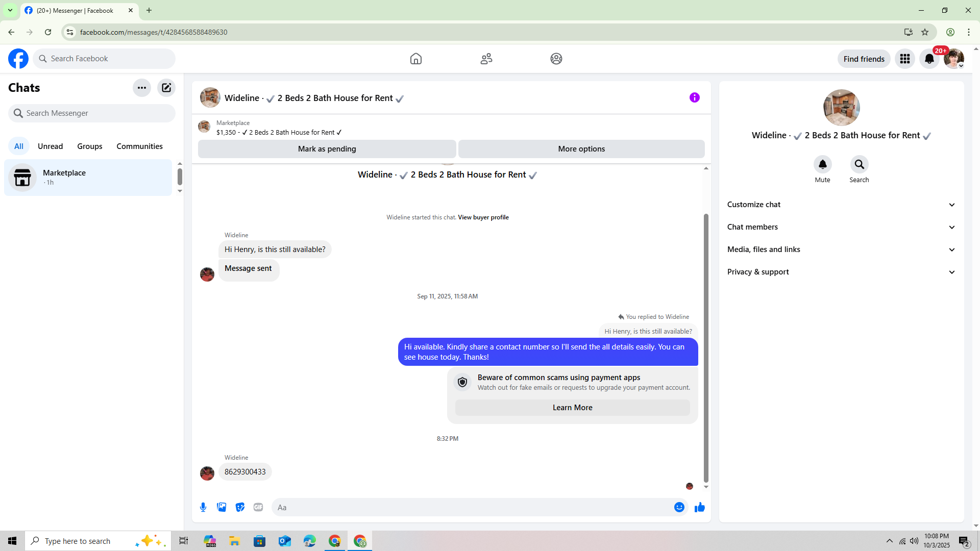Show hidden system tray icons
The width and height of the screenshot is (980, 551).
click(x=890, y=541)
